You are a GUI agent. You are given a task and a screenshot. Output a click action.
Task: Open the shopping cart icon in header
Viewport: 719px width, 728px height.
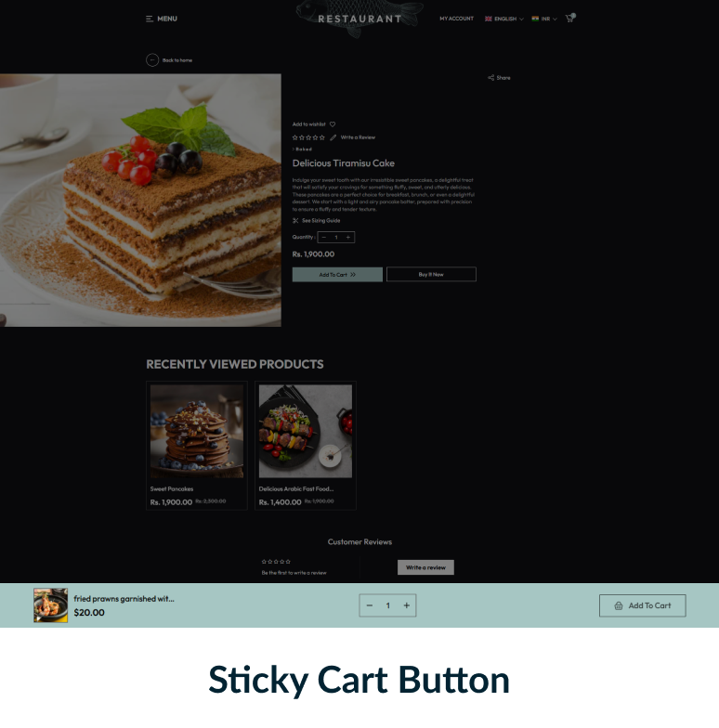coord(570,19)
